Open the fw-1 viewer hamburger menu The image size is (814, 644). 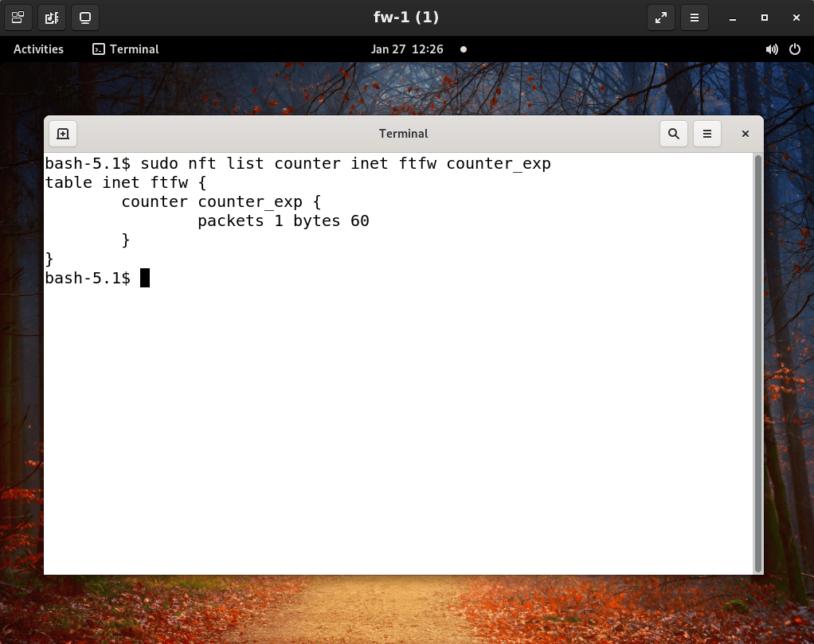(x=695, y=17)
